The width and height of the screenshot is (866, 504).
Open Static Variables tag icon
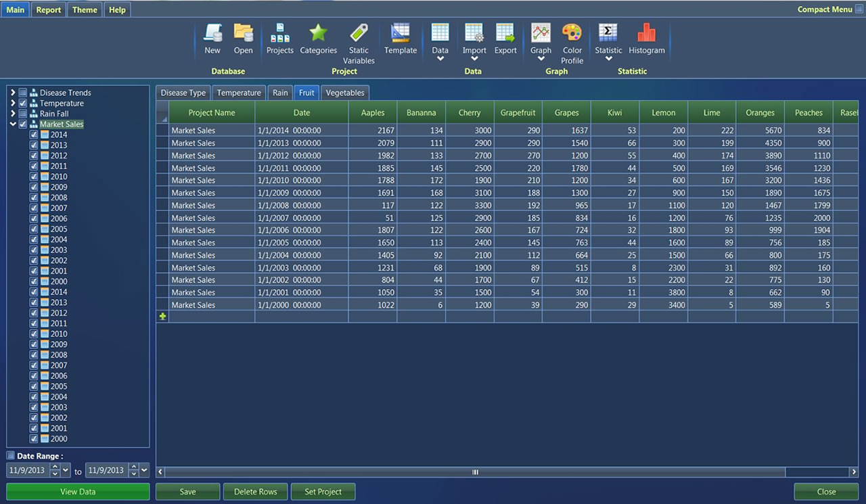point(359,32)
